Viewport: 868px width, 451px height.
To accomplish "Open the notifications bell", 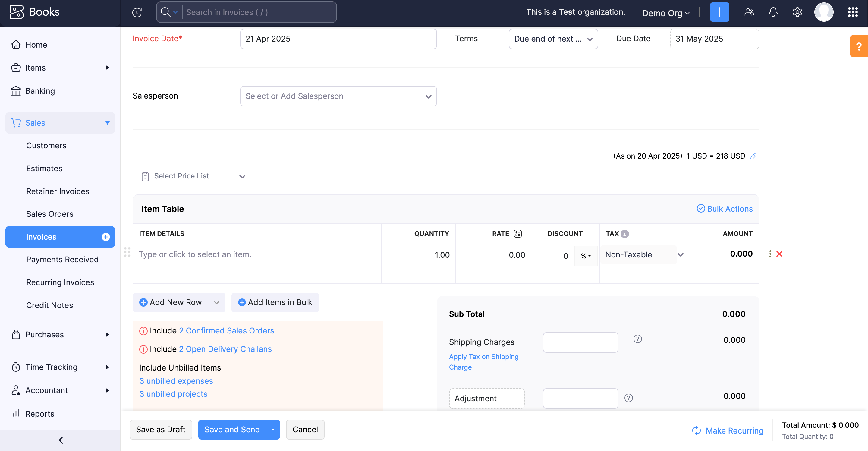I will click(773, 12).
